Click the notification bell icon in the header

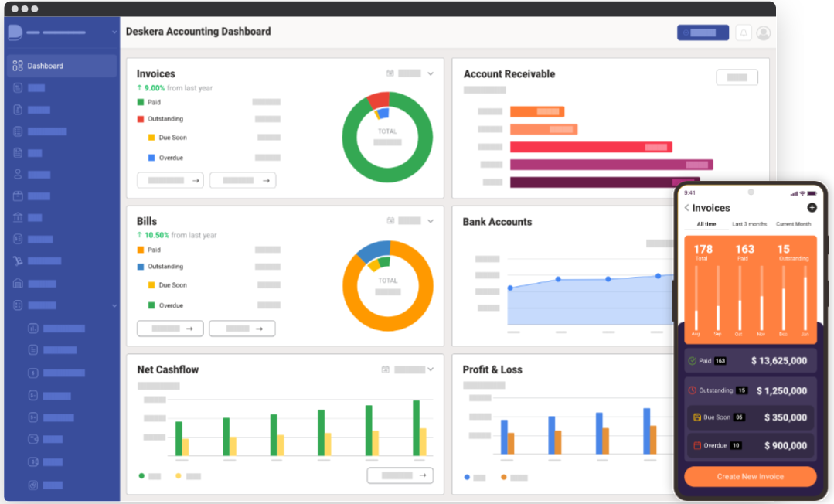click(743, 32)
